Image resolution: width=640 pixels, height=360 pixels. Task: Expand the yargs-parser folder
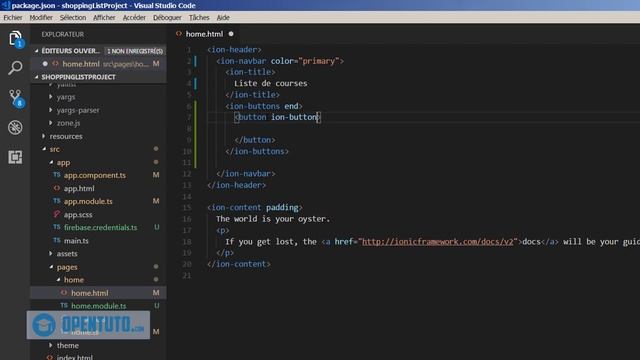[x=51, y=110]
